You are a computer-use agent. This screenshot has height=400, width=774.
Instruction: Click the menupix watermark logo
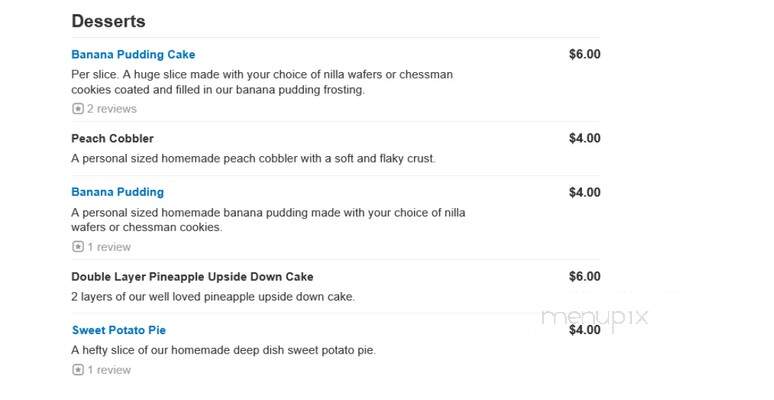click(594, 317)
